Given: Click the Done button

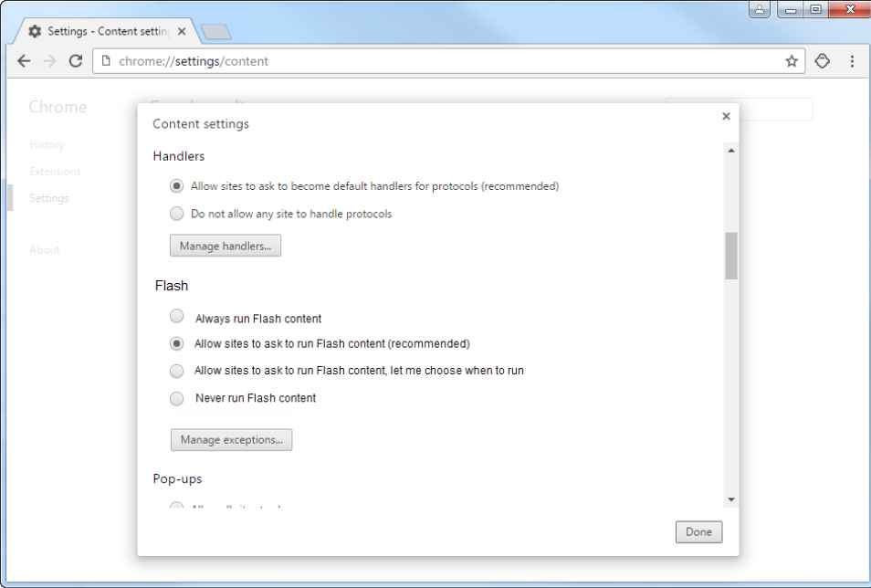Looking at the screenshot, I should coord(698,531).
